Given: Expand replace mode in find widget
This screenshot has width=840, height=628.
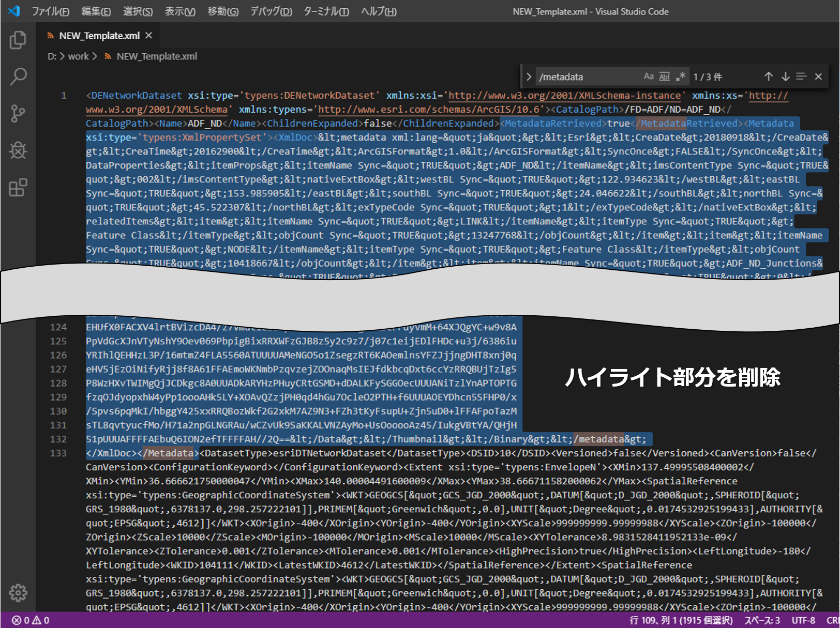Looking at the screenshot, I should [529, 77].
